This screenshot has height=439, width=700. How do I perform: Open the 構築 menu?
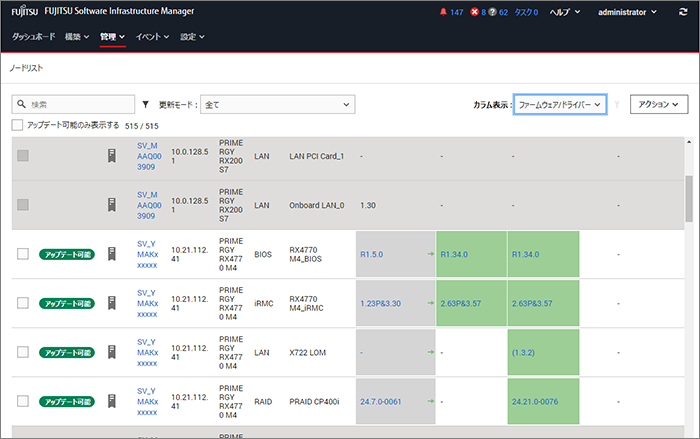point(77,37)
